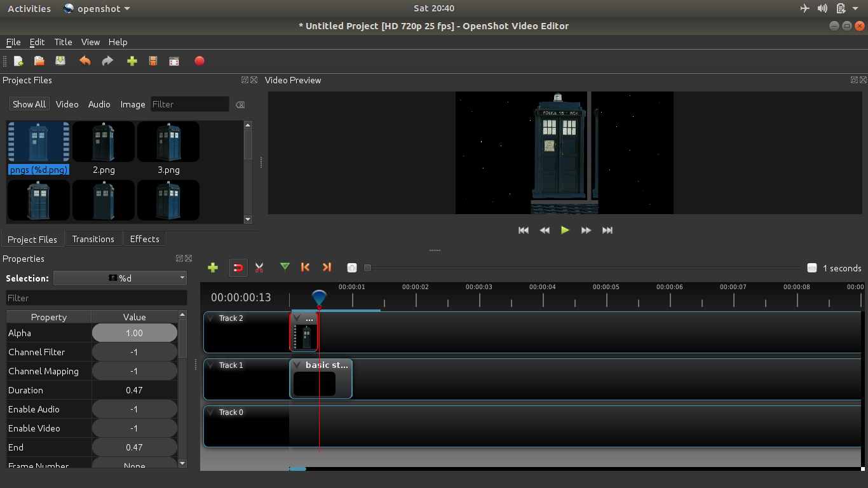Open the Activities overview

coord(29,8)
